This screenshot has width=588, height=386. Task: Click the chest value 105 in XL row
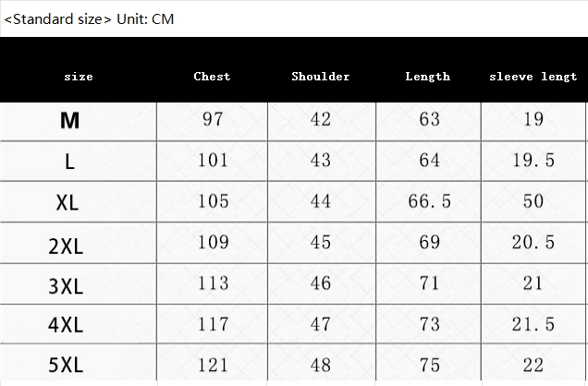(x=213, y=201)
